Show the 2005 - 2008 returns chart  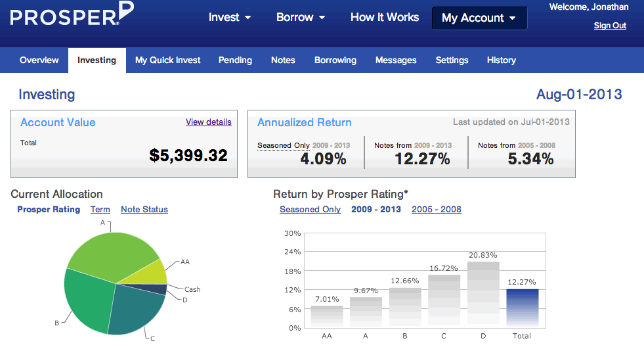(436, 209)
